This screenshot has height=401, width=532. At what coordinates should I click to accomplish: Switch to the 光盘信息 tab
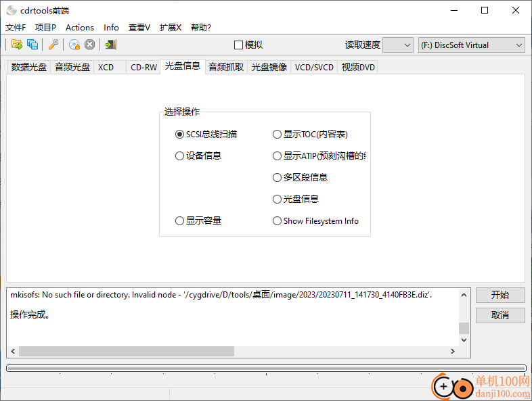pos(183,66)
